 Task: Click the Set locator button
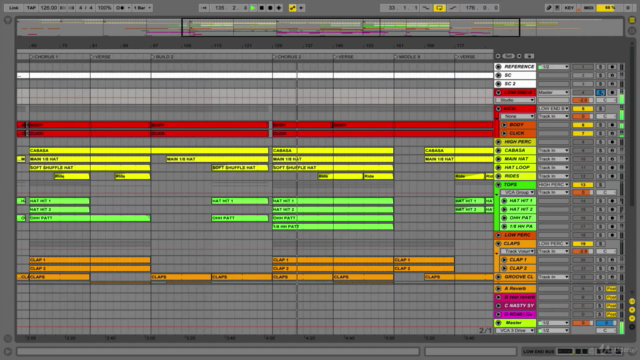pyautogui.click(x=508, y=56)
